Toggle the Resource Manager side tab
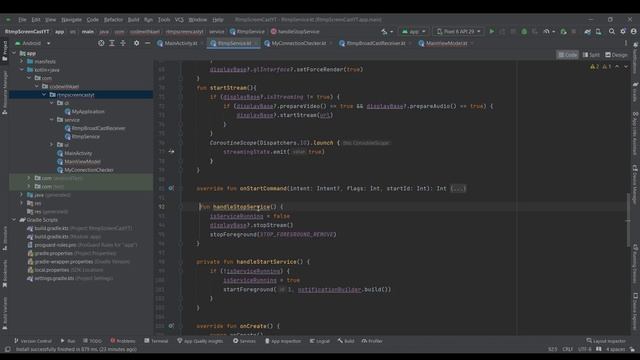 click(x=4, y=92)
